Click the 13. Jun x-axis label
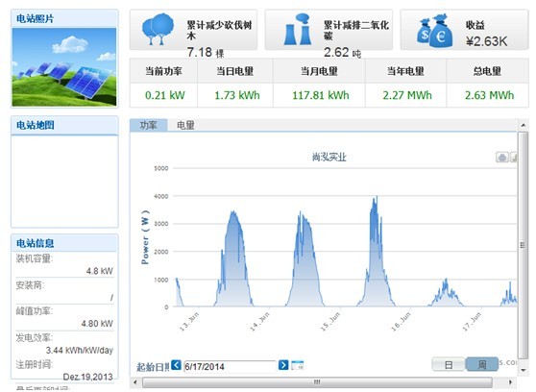536x392 pixels. point(189,322)
